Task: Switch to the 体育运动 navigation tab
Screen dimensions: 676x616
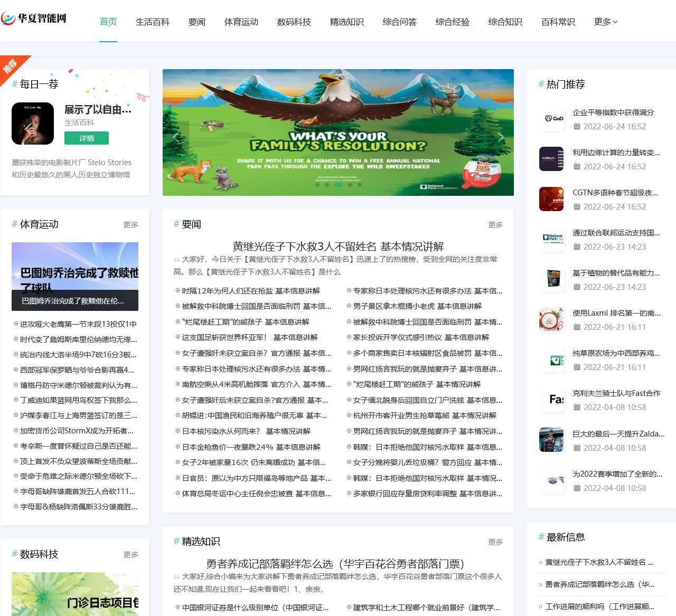Action: [241, 22]
